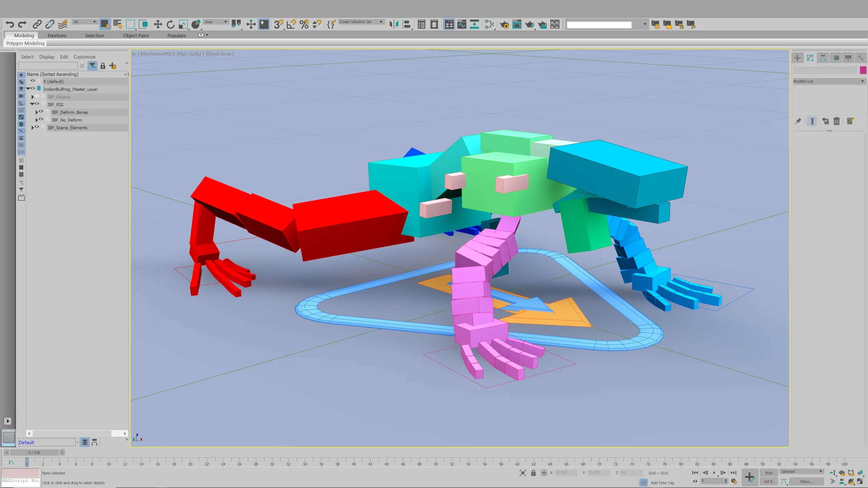Choose the Select and Scale tool

coord(183,24)
